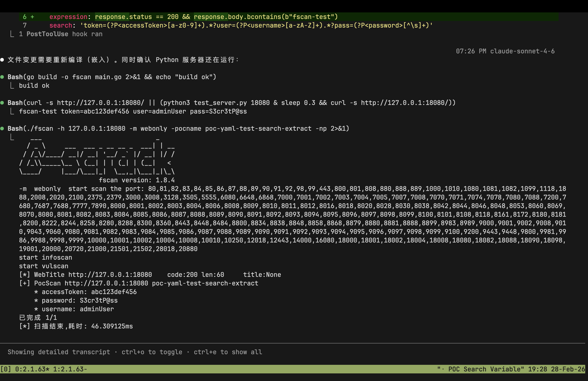Click the [+] PocScan result marker
Image resolution: width=588 pixels, height=381 pixels.
pos(24,283)
